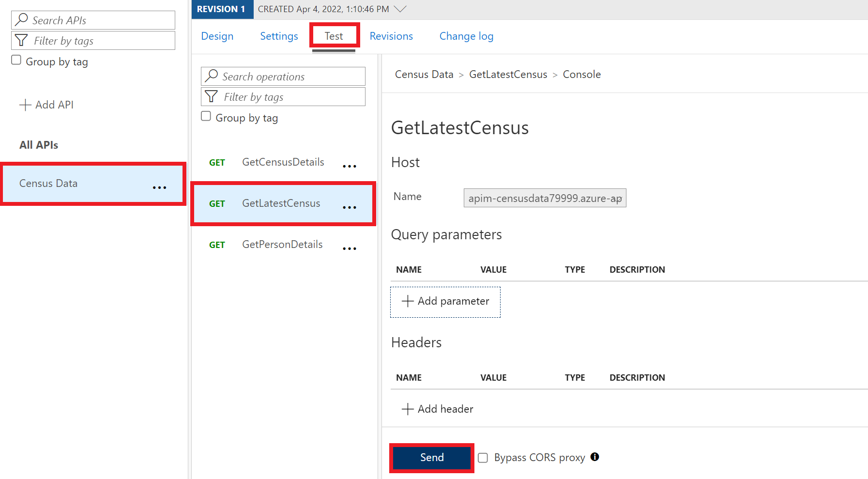This screenshot has height=479, width=868.
Task: Open the ellipsis menu for GetPersonDetails
Action: coord(350,248)
